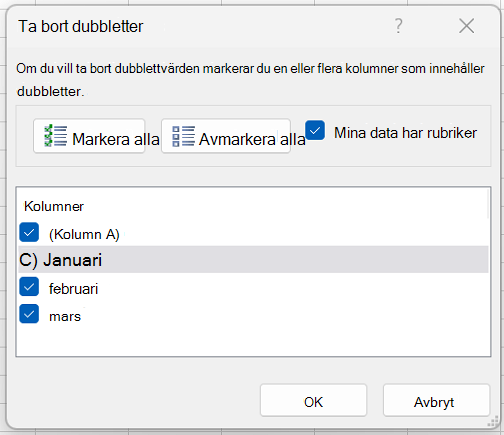Uncheck the februari column checkbox
The image size is (504, 435).
tap(29, 287)
